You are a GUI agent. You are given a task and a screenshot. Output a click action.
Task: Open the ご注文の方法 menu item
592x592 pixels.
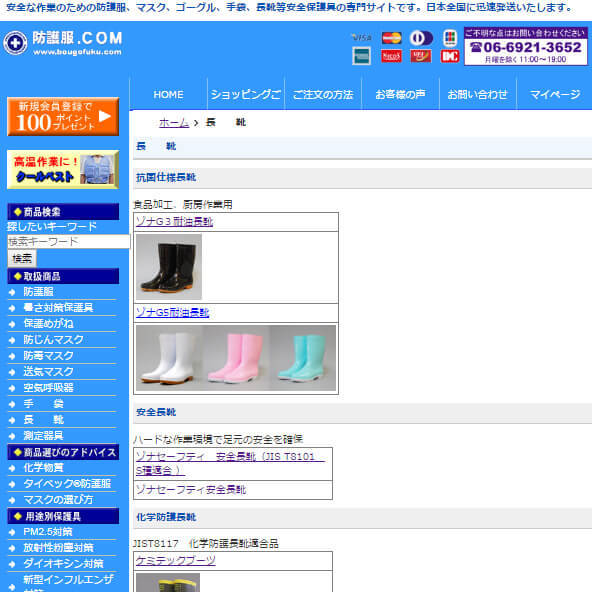(x=323, y=94)
